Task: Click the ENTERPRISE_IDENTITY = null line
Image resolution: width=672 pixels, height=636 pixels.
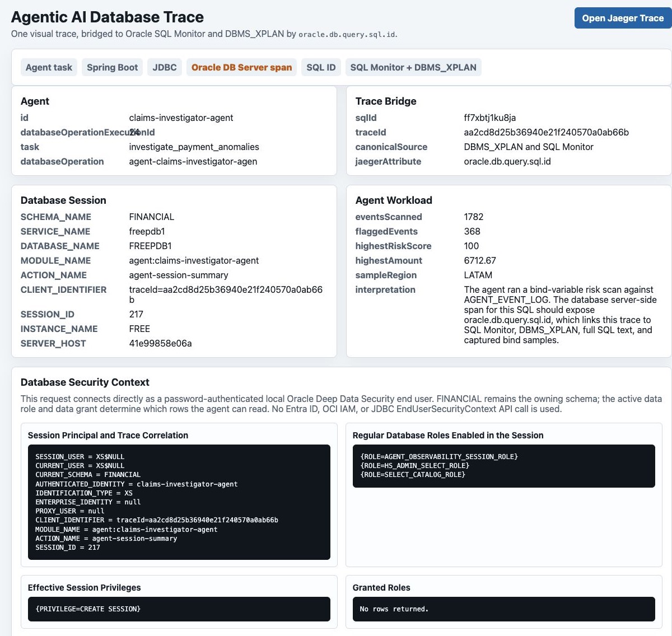Action: click(88, 502)
